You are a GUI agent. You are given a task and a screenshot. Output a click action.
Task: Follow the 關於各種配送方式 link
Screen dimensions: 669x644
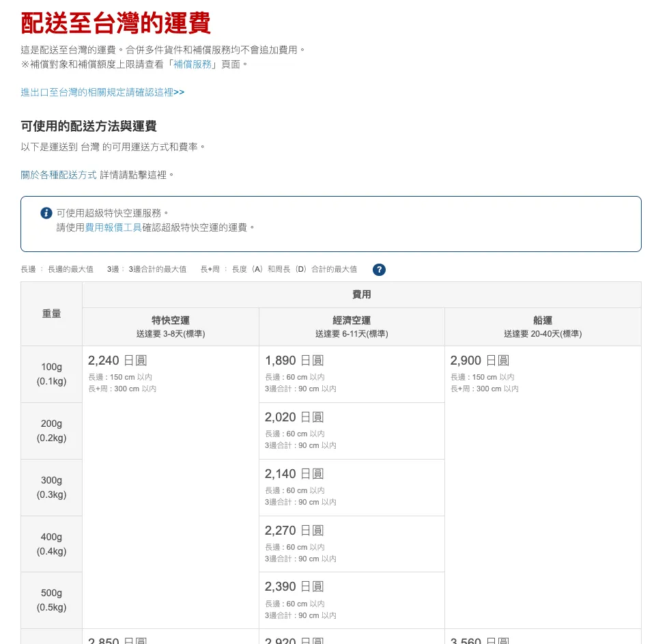59,175
